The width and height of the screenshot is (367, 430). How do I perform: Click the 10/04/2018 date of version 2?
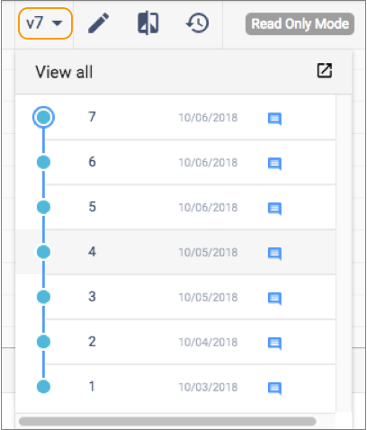point(208,342)
